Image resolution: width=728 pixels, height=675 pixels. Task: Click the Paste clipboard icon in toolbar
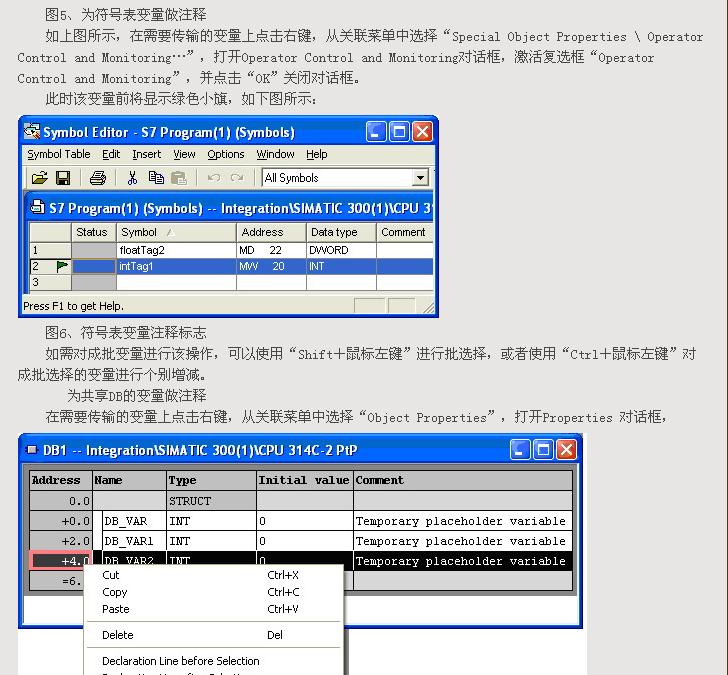[179, 178]
